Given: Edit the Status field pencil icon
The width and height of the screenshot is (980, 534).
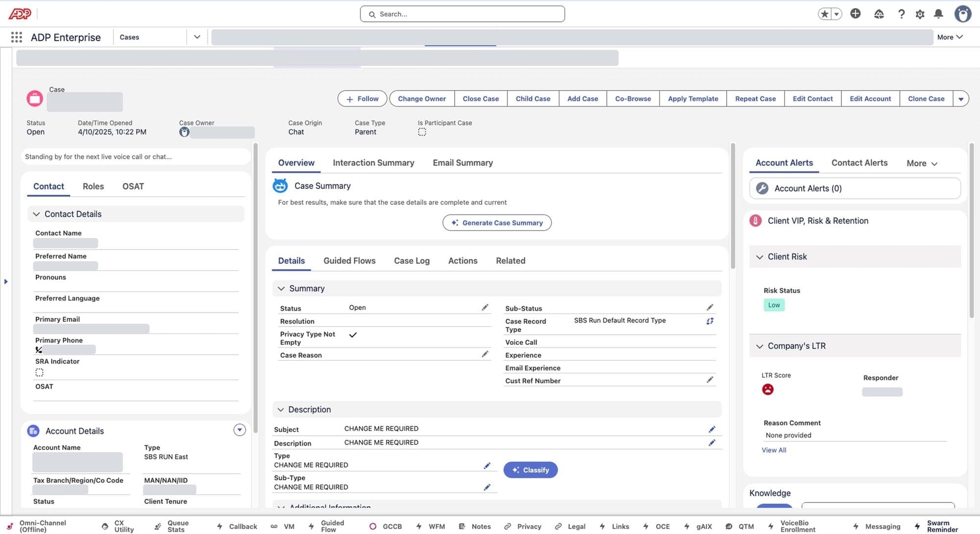Looking at the screenshot, I should (485, 307).
